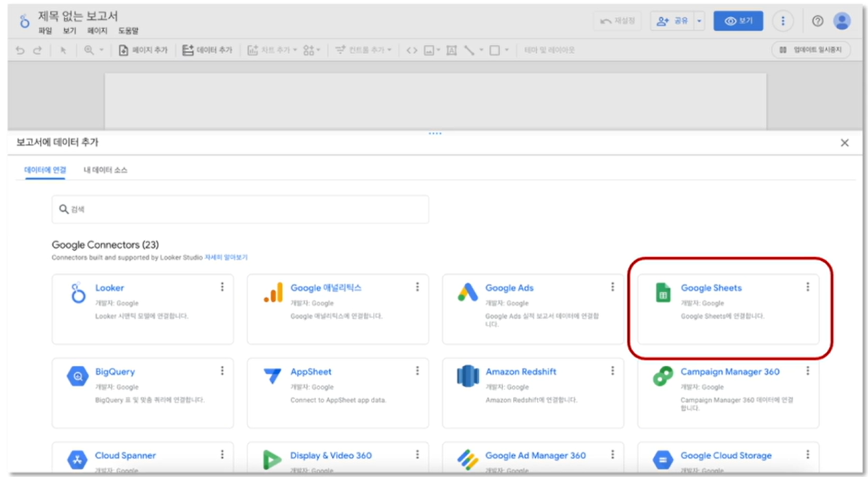Open the zoom level dropdown arrow
This screenshot has width=868, height=477.
point(101,50)
